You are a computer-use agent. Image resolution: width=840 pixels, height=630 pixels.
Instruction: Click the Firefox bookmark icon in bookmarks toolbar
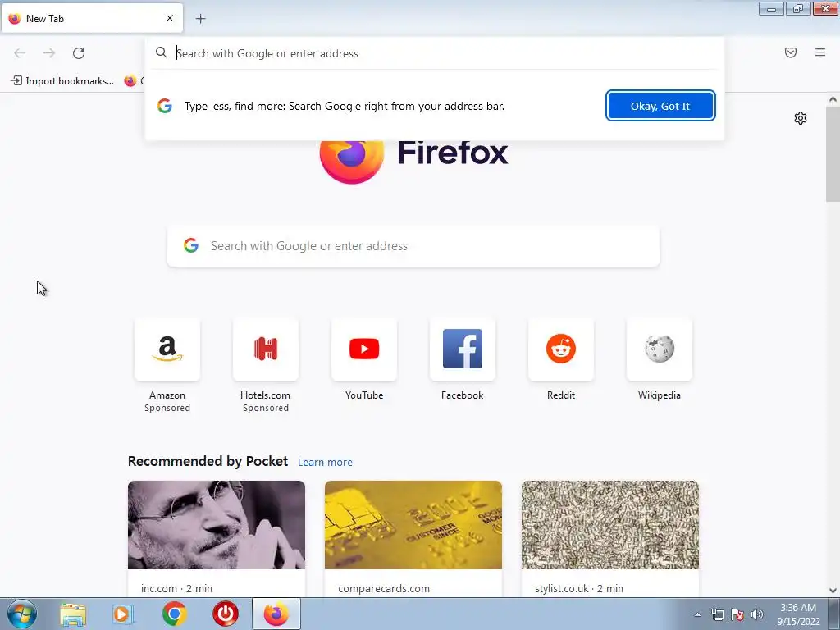click(130, 81)
